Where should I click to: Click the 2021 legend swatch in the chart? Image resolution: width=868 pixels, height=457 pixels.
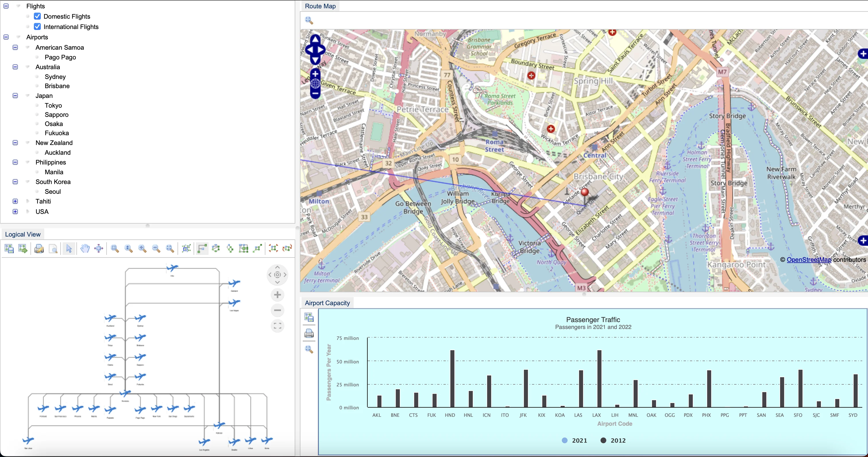pos(565,441)
